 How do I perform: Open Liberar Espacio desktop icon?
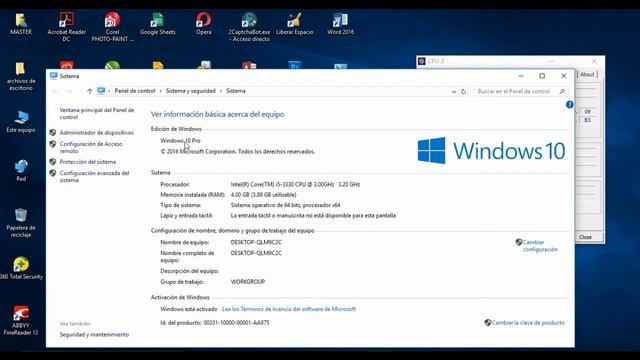(x=294, y=24)
